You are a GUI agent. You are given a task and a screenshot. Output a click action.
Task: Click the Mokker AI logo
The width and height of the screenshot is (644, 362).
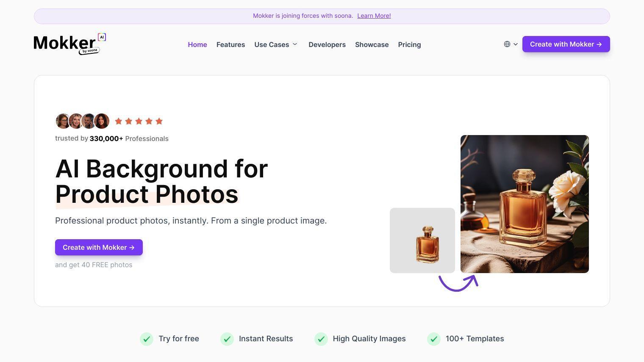(x=70, y=44)
